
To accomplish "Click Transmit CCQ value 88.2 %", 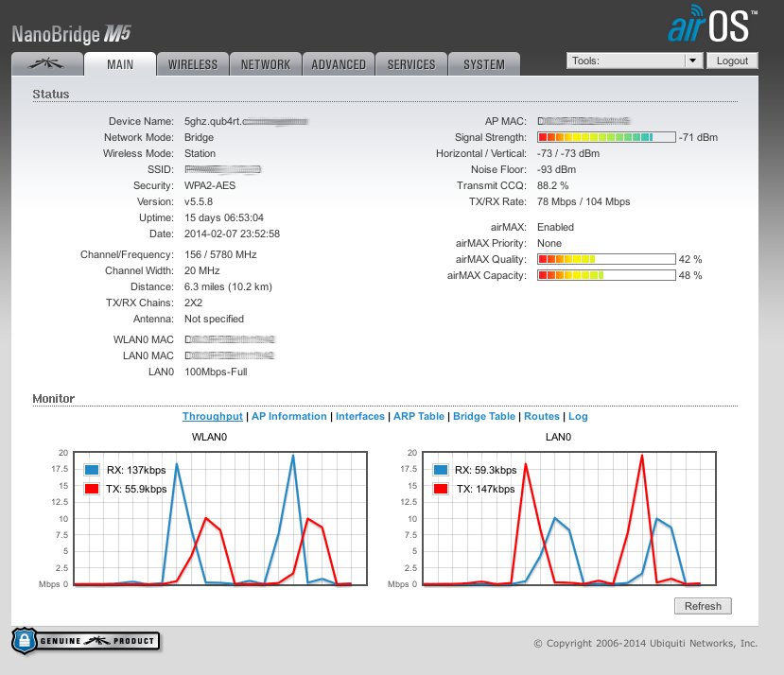I will click(x=553, y=185).
